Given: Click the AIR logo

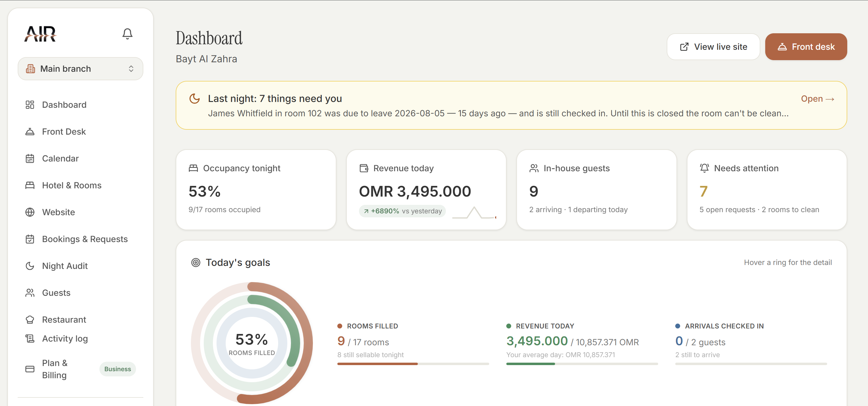Looking at the screenshot, I should [41, 34].
